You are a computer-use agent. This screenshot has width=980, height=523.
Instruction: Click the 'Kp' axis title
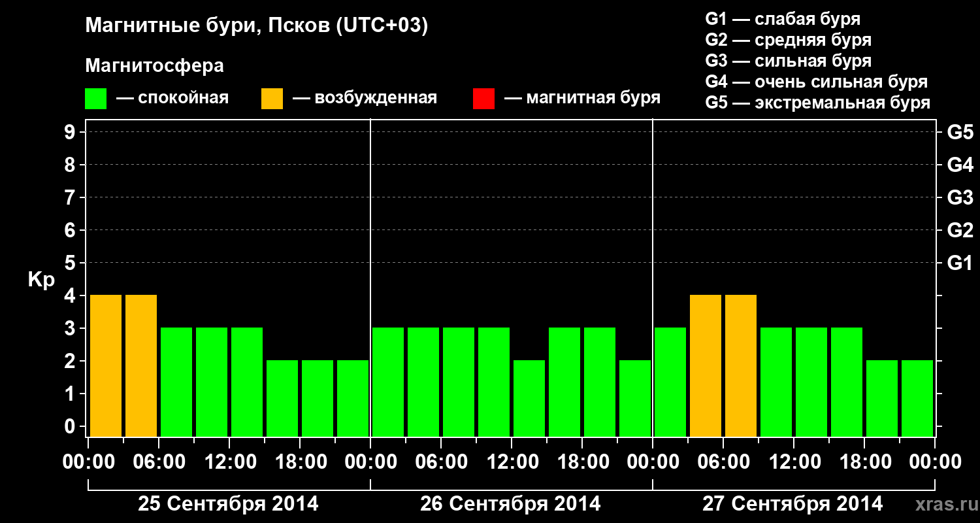click(41, 280)
